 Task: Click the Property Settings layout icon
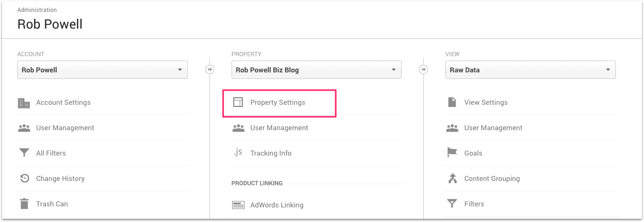238,103
